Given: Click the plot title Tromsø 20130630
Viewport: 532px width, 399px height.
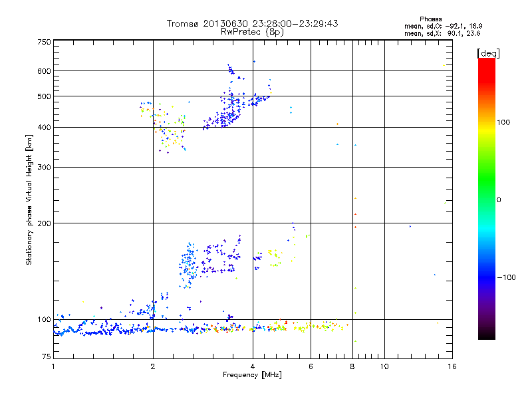Looking at the screenshot, I should click(x=252, y=23).
